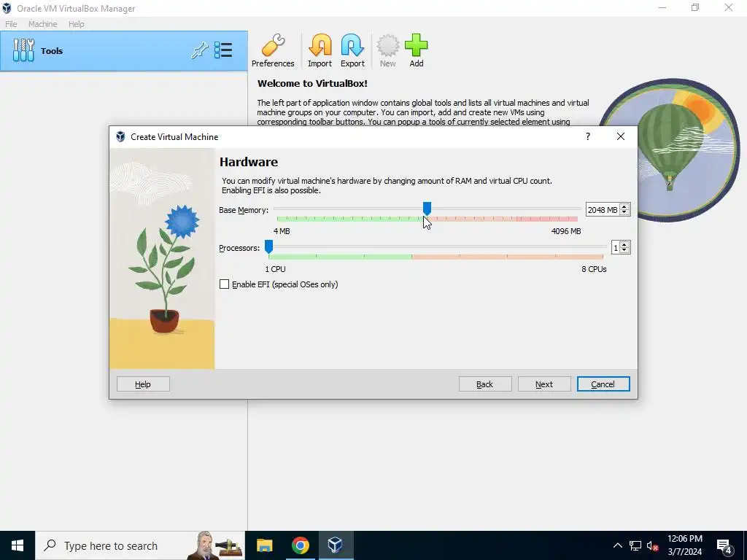Click the Hardware heading
The image size is (747, 560).
tap(249, 162)
